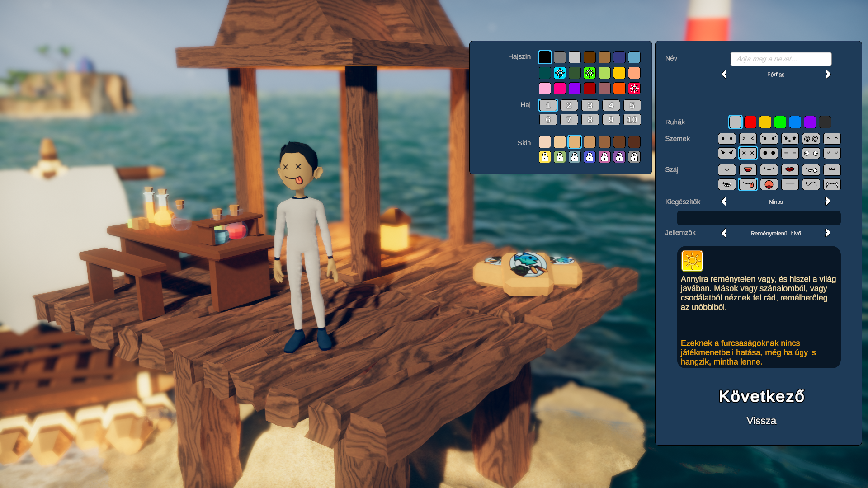Click the name input field
This screenshot has height=488, width=868.
[x=781, y=59]
